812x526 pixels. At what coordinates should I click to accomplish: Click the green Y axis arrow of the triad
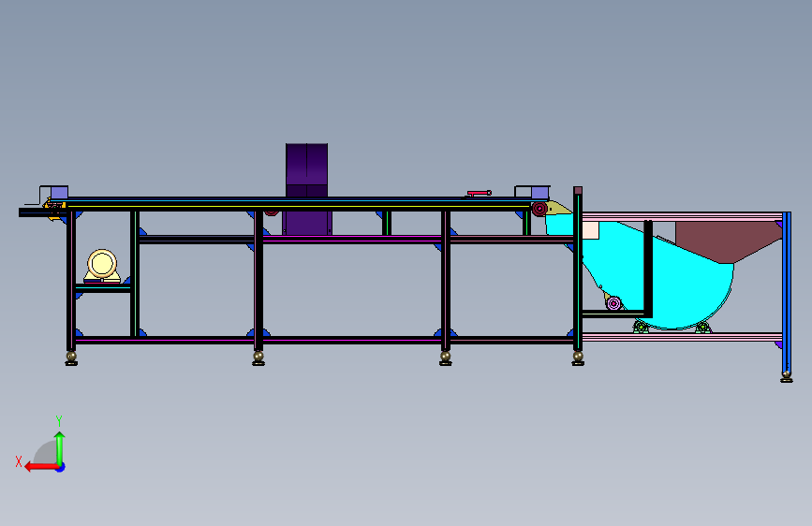click(x=60, y=447)
